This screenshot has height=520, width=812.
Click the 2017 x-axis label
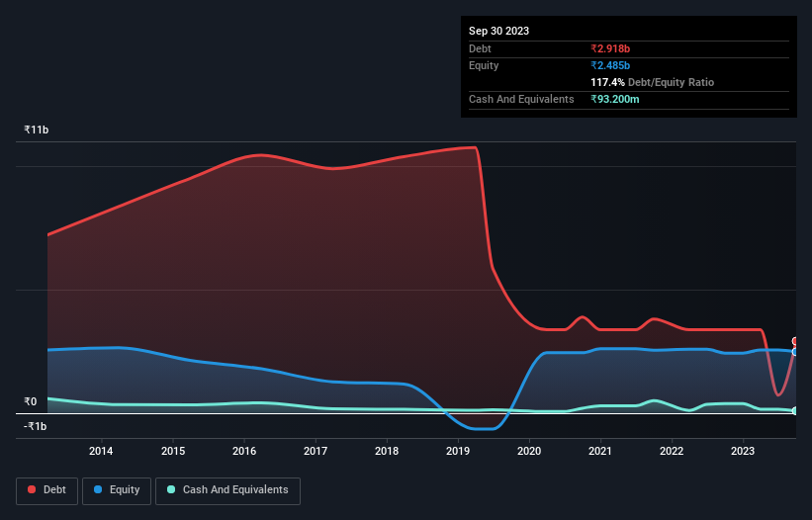tap(316, 451)
